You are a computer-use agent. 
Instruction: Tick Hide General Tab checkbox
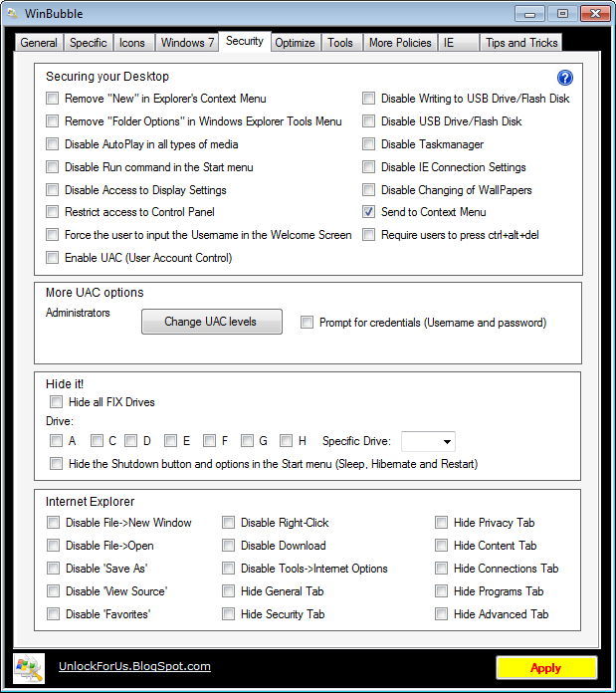click(x=228, y=590)
